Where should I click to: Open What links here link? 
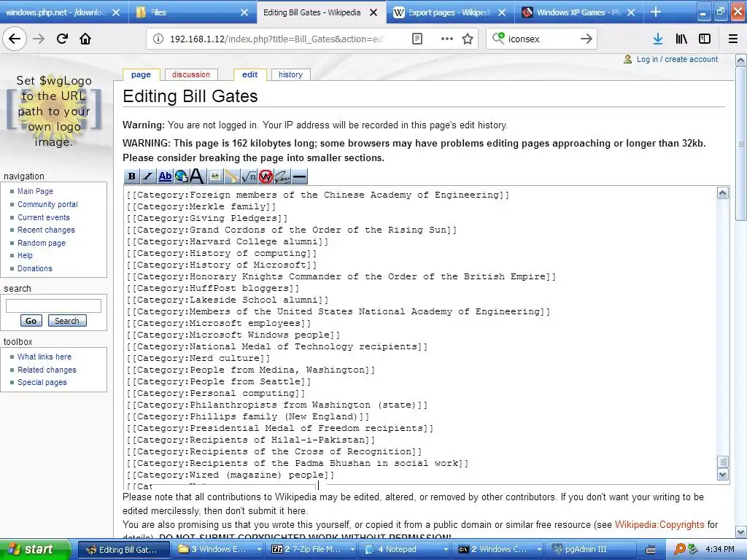coord(44,356)
